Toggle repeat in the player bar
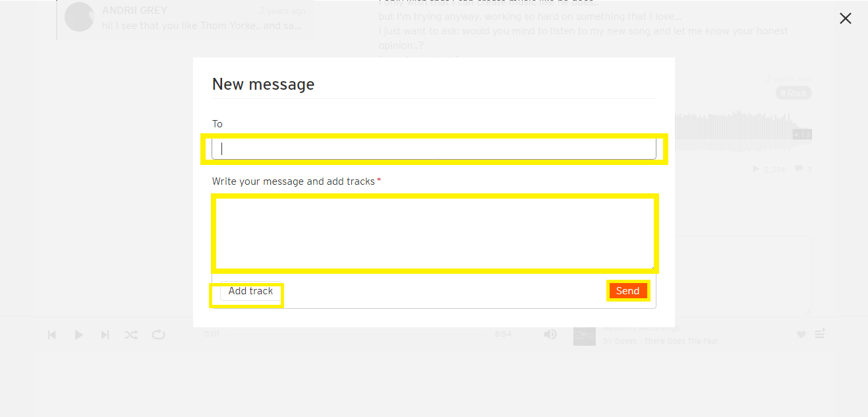The image size is (868, 417). tap(158, 335)
